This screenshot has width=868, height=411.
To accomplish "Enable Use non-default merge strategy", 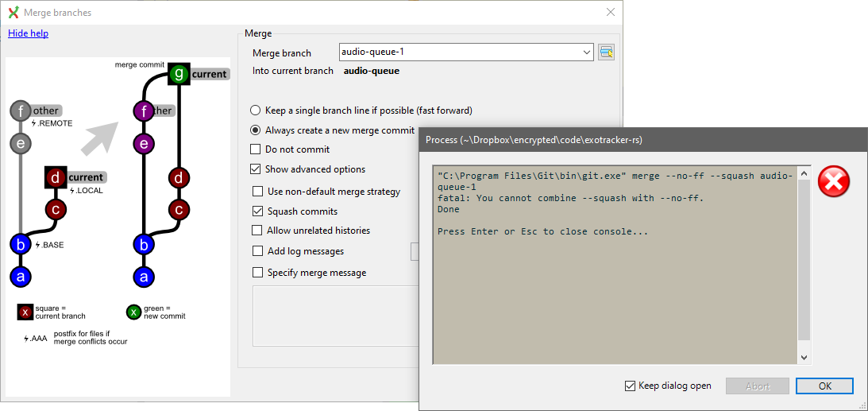I will point(257,192).
